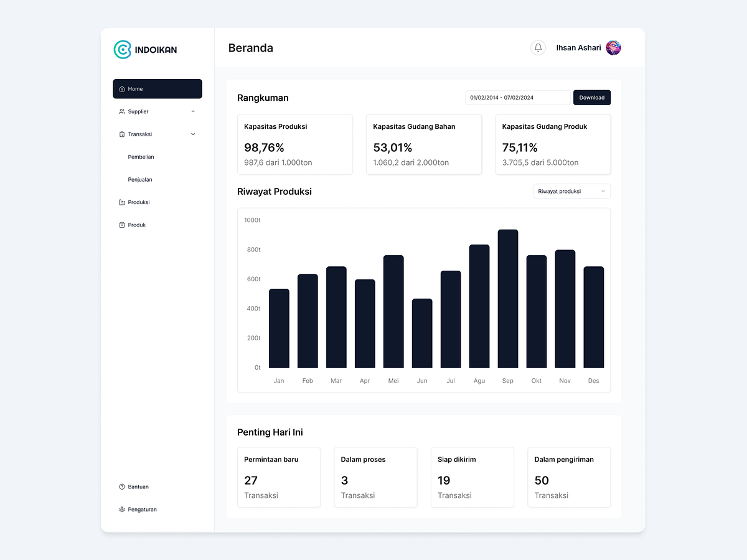This screenshot has width=747, height=560.
Task: Open Pengaturan via the gear icon
Action: [121, 509]
